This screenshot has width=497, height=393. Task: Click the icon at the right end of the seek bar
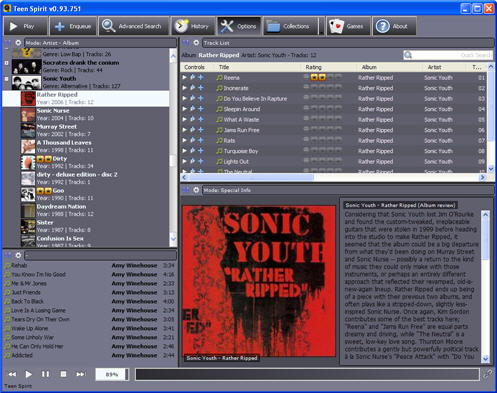[x=488, y=374]
